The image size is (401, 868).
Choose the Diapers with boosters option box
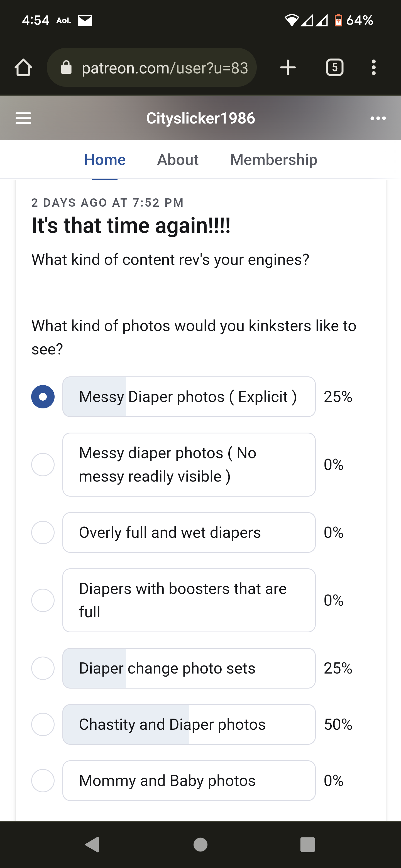[189, 600]
